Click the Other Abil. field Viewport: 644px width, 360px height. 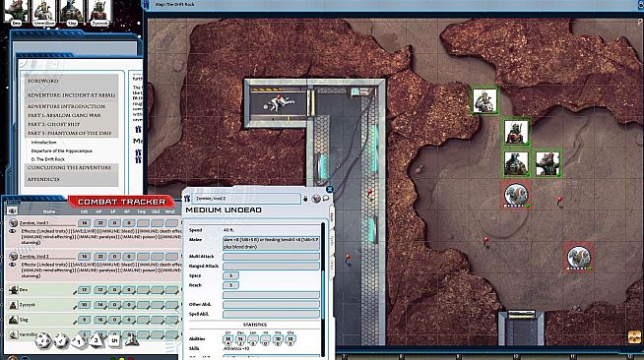(x=271, y=304)
